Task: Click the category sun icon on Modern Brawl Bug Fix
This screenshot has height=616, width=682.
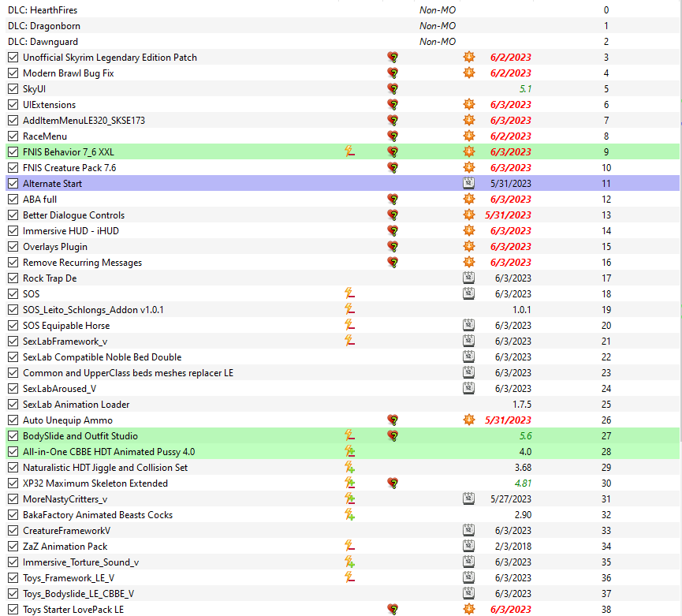Action: pyautogui.click(x=469, y=73)
